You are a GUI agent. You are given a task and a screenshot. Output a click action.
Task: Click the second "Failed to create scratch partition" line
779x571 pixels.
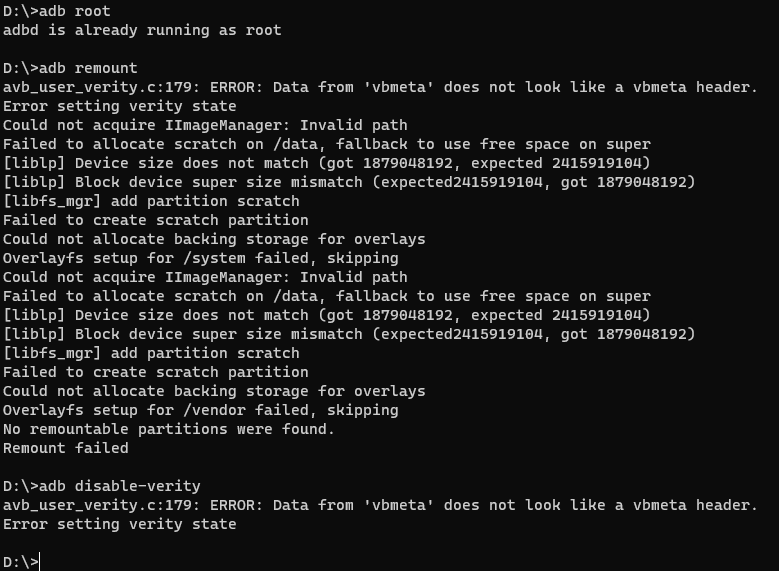click(x=156, y=372)
